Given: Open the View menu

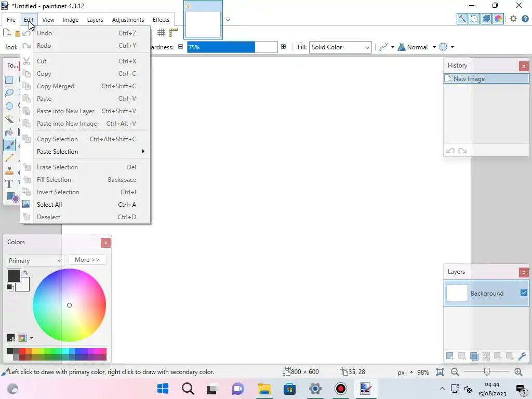Looking at the screenshot, I should (x=48, y=20).
